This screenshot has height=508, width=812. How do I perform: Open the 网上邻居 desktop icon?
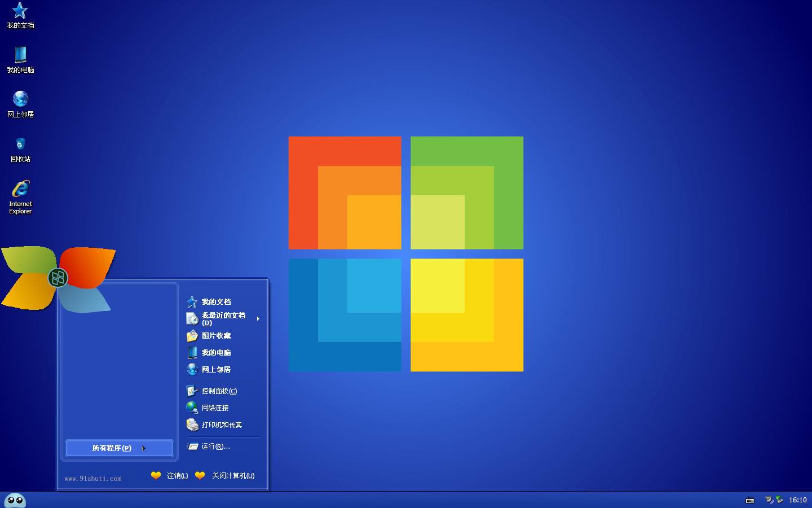click(x=20, y=104)
